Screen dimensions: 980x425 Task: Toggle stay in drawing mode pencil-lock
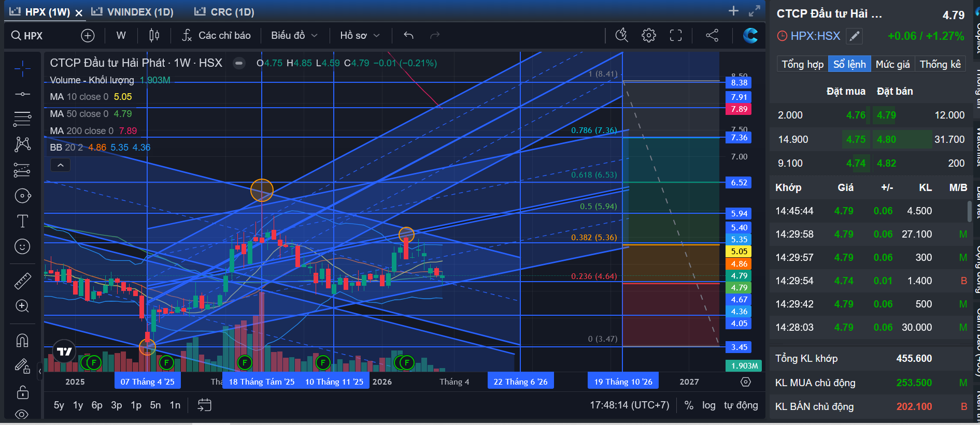click(22, 366)
